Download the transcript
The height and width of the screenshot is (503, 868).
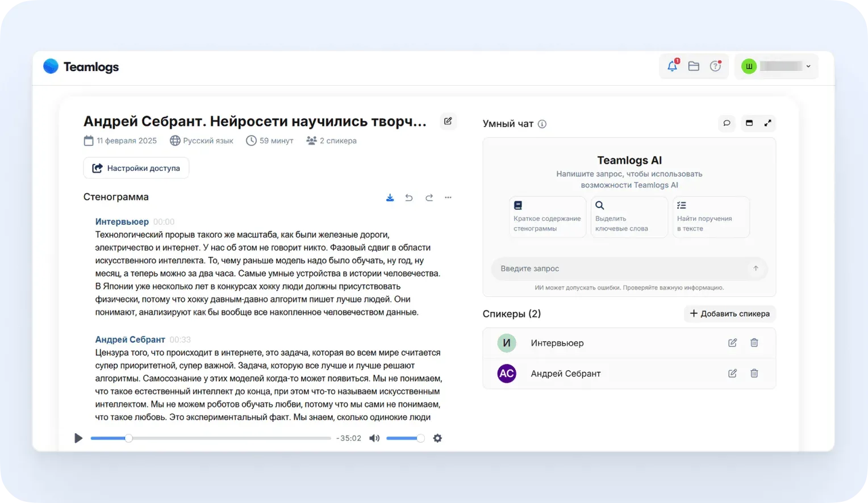pos(390,198)
